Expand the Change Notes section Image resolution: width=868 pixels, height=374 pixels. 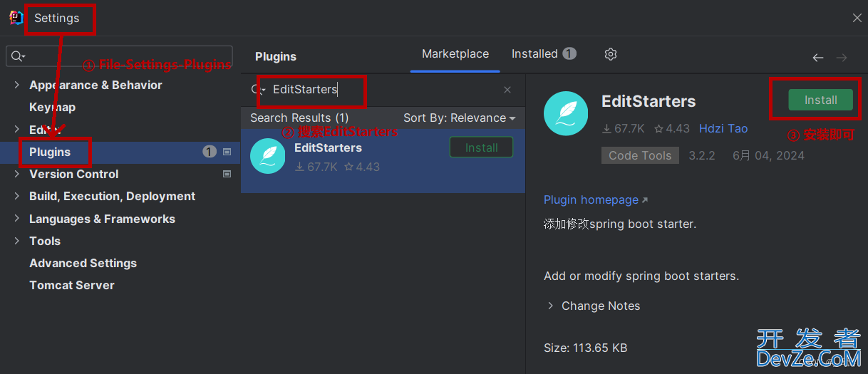click(550, 306)
